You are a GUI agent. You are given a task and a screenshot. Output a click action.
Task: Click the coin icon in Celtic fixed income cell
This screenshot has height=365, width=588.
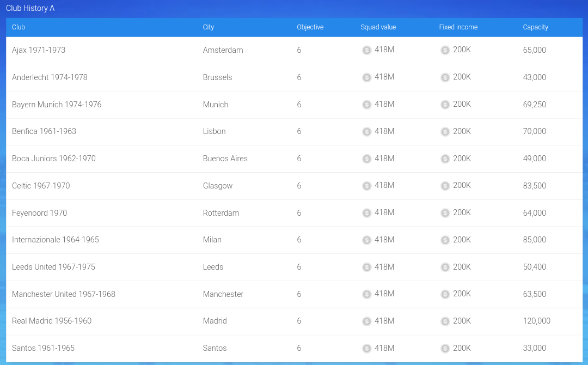click(445, 186)
